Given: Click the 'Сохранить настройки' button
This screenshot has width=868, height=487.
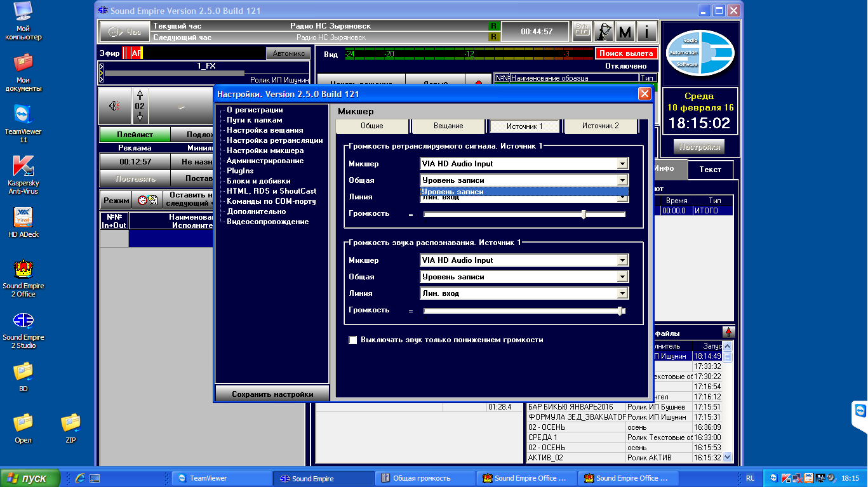Looking at the screenshot, I should click(x=272, y=394).
